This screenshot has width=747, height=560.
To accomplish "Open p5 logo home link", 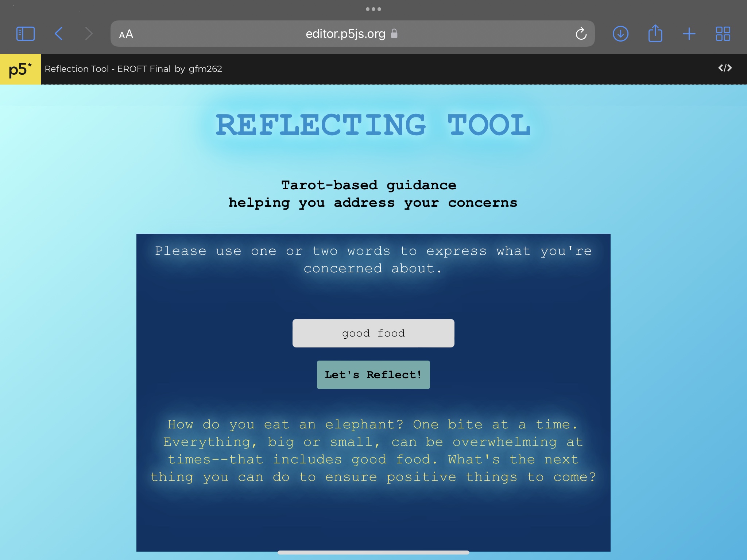I will click(20, 69).
